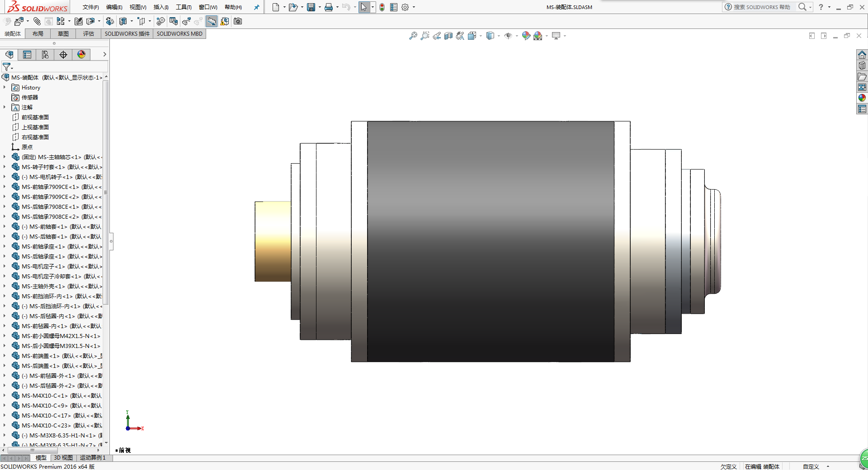Open the 工具(T) menu

(184, 7)
